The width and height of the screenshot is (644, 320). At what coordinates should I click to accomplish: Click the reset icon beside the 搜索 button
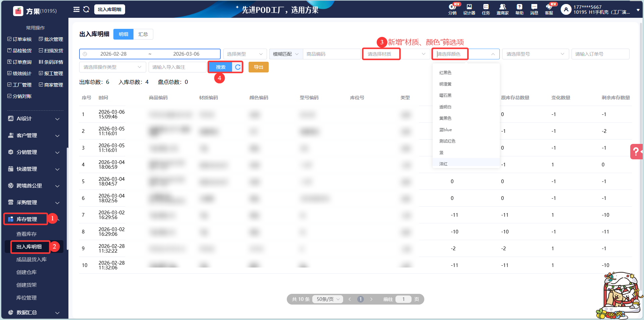[x=238, y=67]
